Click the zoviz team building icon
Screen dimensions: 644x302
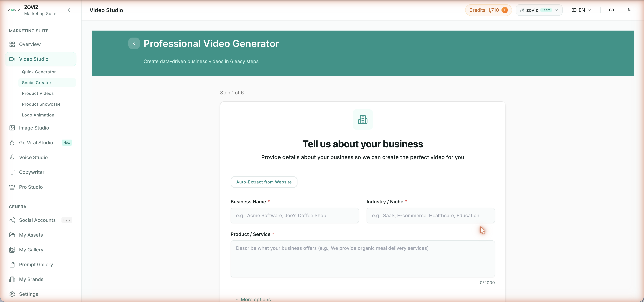coord(522,10)
